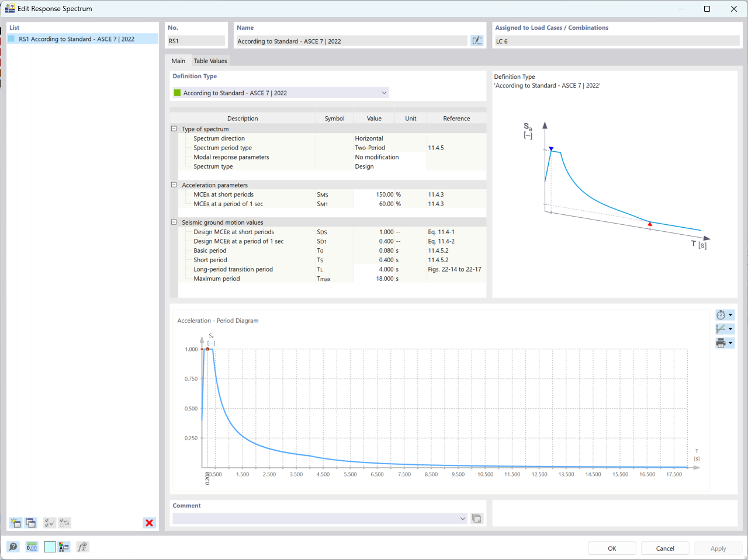Copy the selected response spectrum
The image size is (748, 560).
pyautogui.click(x=31, y=523)
